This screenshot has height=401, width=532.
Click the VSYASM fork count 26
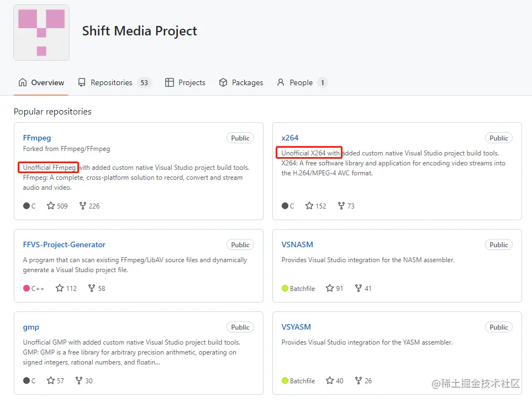pyautogui.click(x=368, y=381)
